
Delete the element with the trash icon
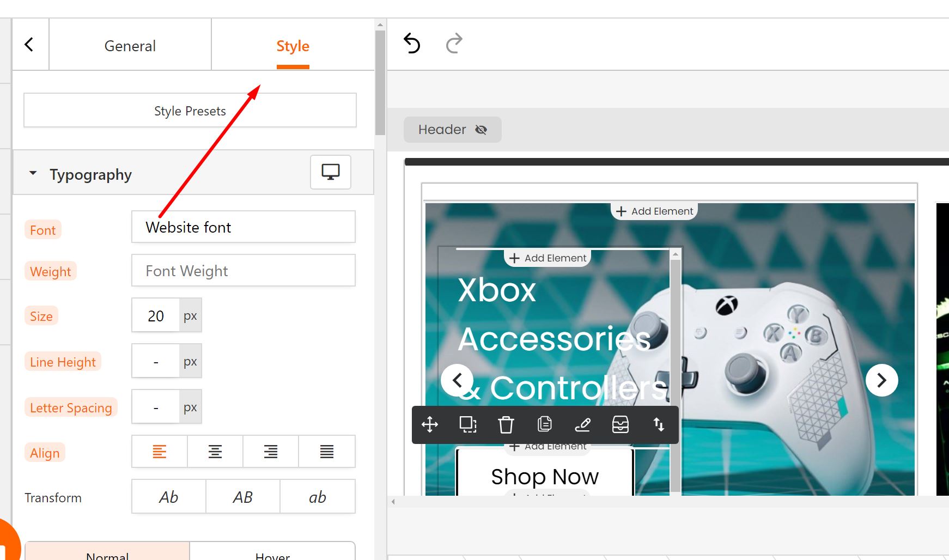pyautogui.click(x=506, y=424)
